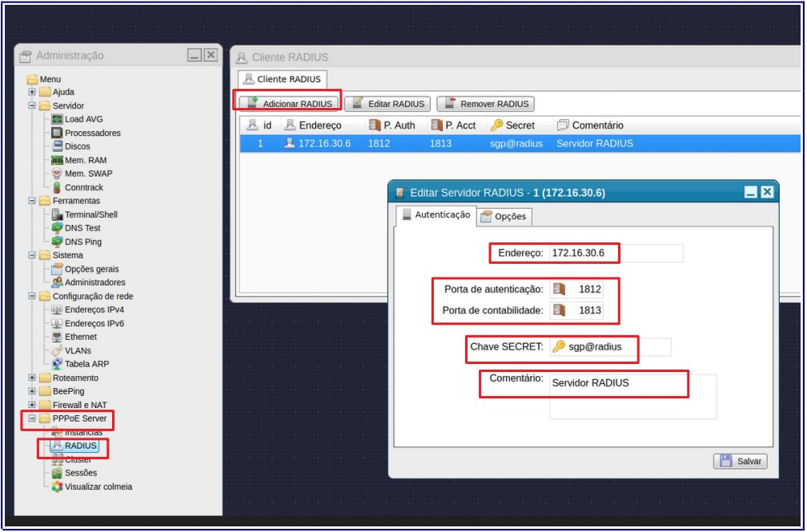807x532 pixels.
Task: Expand the Ajuda folder node
Action: pos(32,92)
